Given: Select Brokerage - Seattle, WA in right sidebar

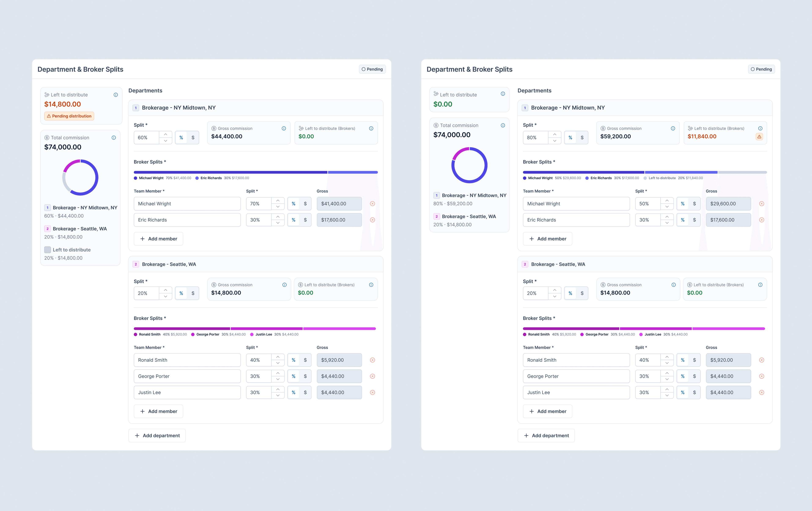Looking at the screenshot, I should point(469,216).
